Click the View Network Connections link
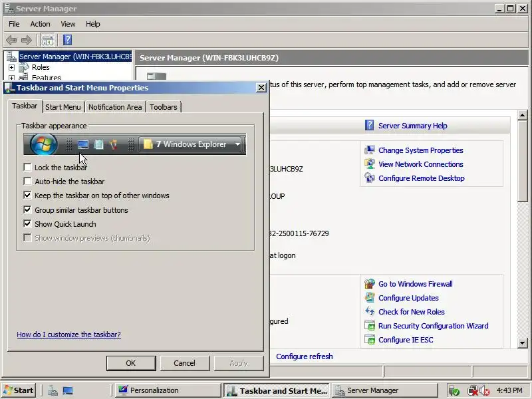 pyautogui.click(x=421, y=164)
